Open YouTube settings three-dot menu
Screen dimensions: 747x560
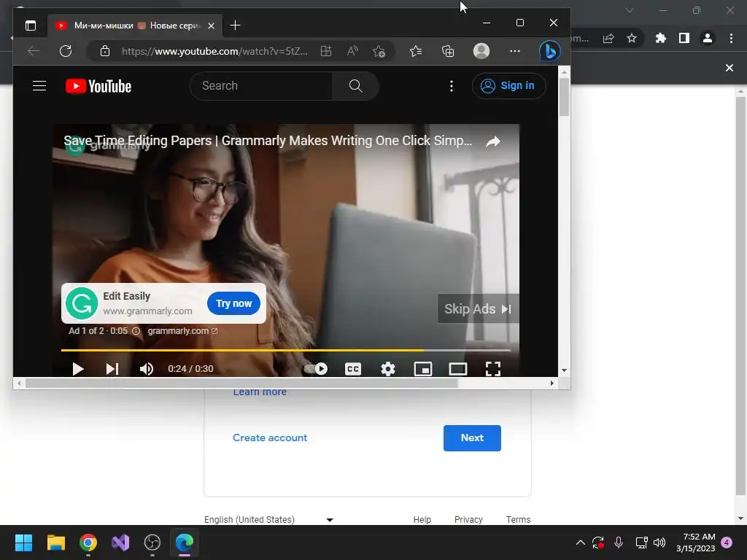click(x=451, y=86)
